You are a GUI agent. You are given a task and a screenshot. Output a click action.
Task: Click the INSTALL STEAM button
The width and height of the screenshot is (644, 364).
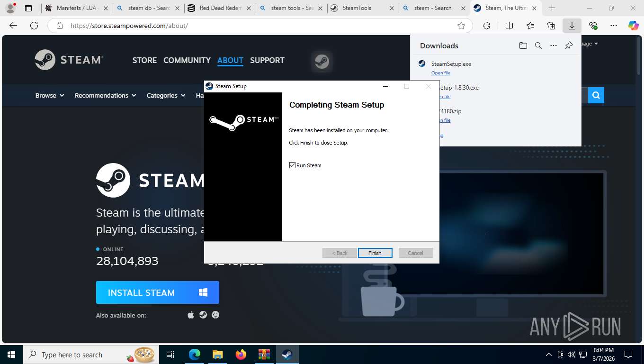pyautogui.click(x=158, y=292)
